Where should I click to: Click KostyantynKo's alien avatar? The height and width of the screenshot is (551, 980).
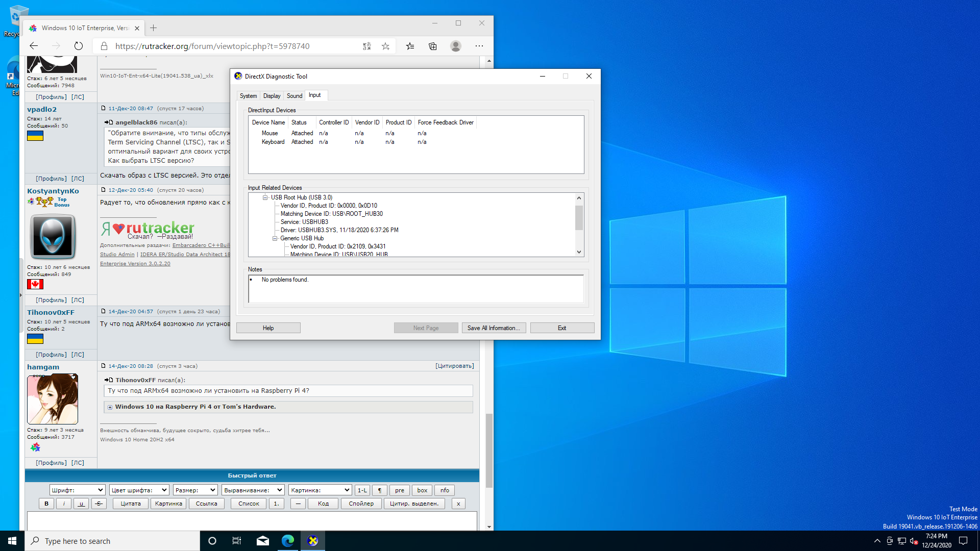(x=53, y=237)
